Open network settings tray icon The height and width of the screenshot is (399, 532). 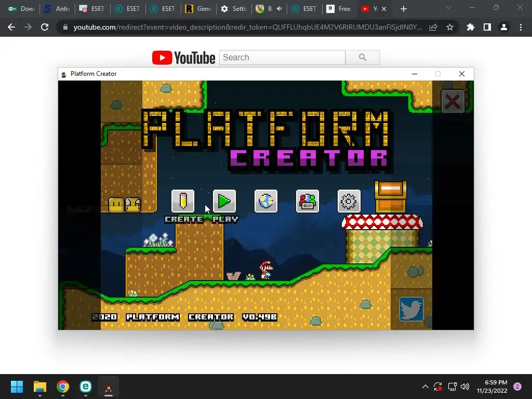tap(452, 387)
